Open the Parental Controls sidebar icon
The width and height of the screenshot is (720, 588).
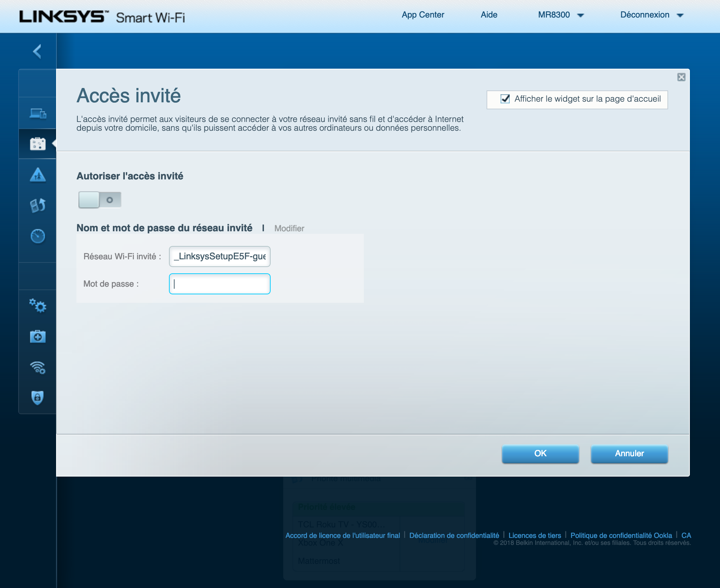pos(38,175)
